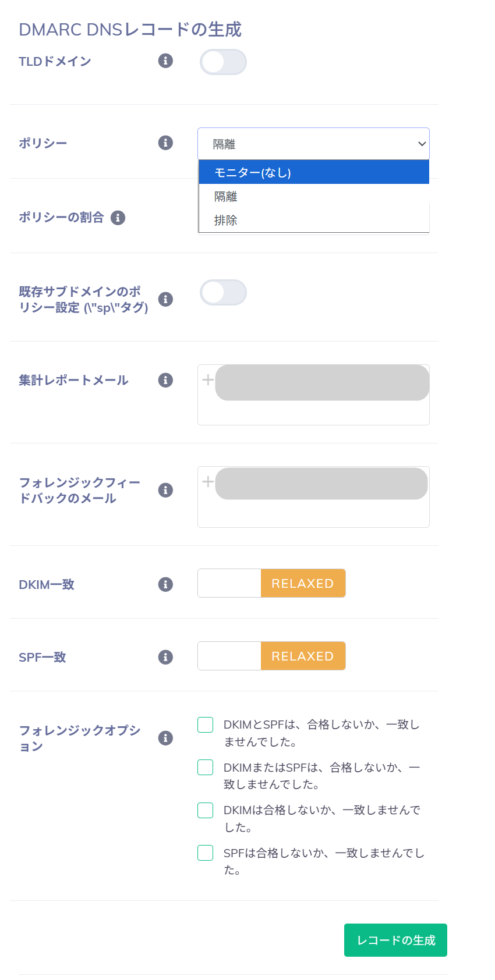Check the DKIMとSPFは、合格しないか option
The height and width of the screenshot is (980, 495).
206,725
